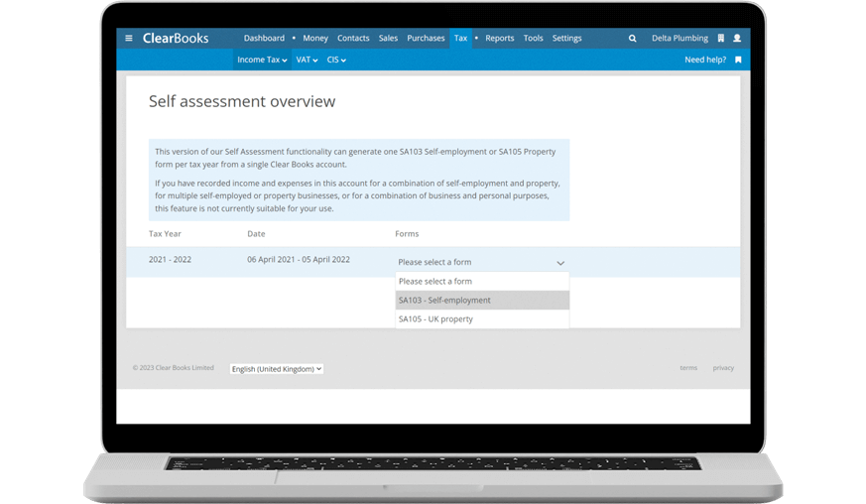Expand the CIS submenu
Viewport: 866px width, 504px height.
336,60
